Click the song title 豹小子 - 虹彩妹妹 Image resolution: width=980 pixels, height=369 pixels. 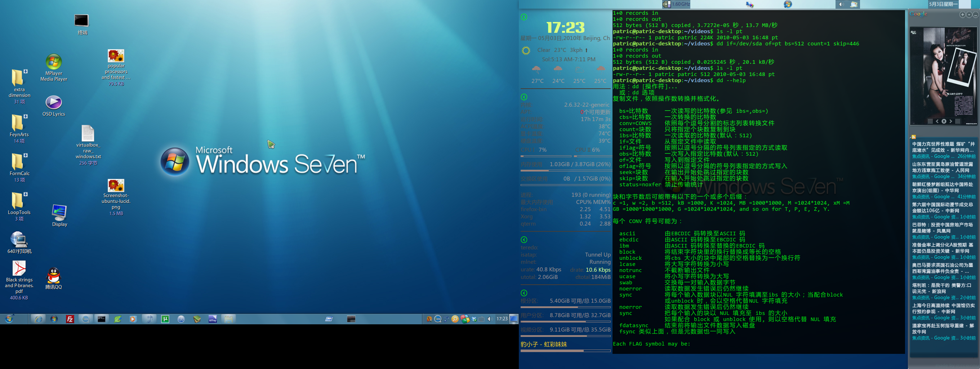544,344
